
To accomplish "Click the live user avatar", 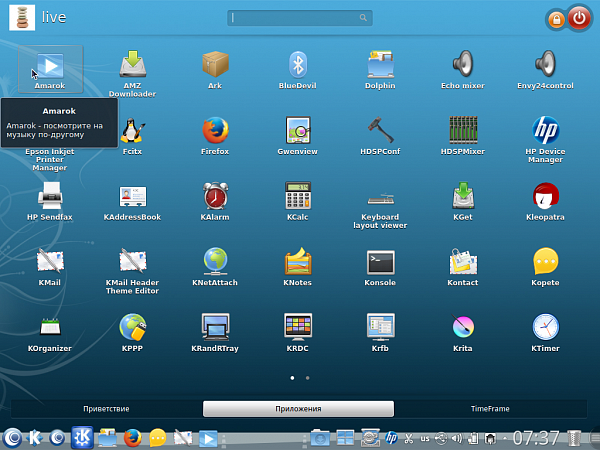I will point(22,18).
